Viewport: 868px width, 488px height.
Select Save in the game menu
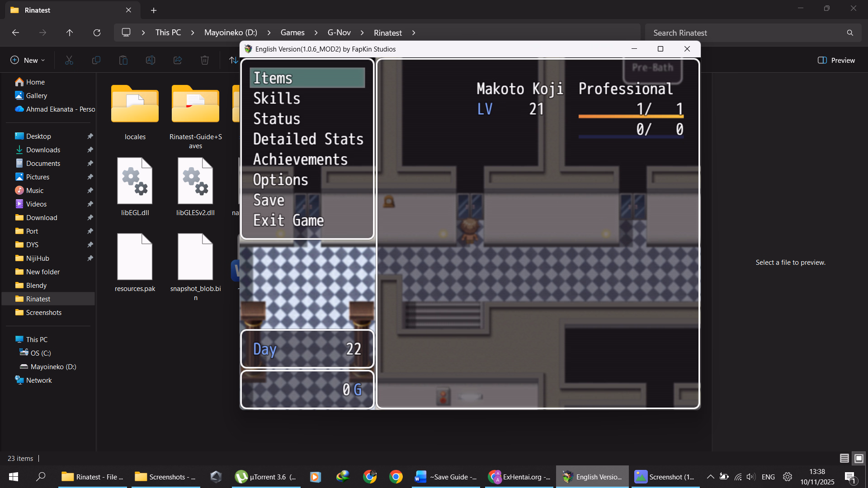(x=269, y=200)
